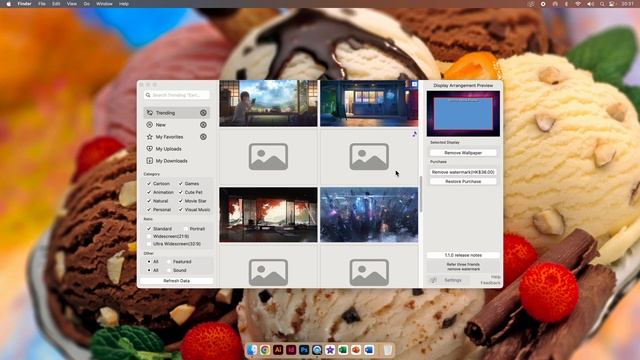This screenshot has width=640, height=360.
Task: Uncheck the Natural category
Action: coord(149,201)
